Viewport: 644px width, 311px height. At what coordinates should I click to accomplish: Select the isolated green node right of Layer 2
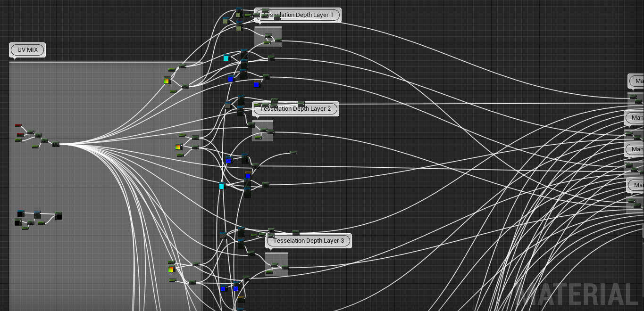click(293, 152)
